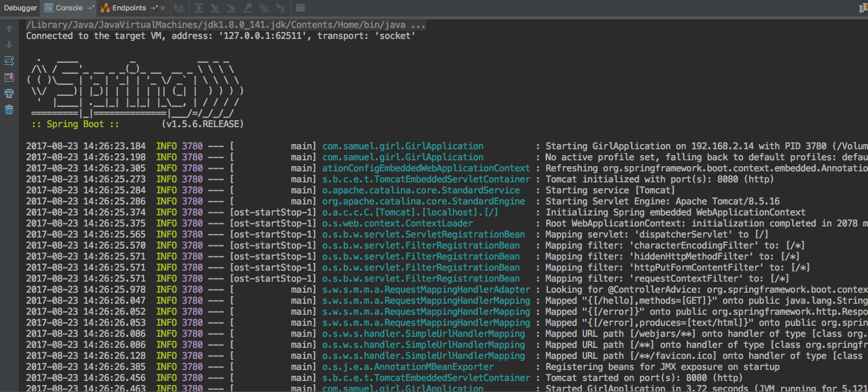The image size is (868, 392).
Task: Click 'o.apache.catalina.core.StandardService' logger name
Action: pyautogui.click(x=421, y=190)
